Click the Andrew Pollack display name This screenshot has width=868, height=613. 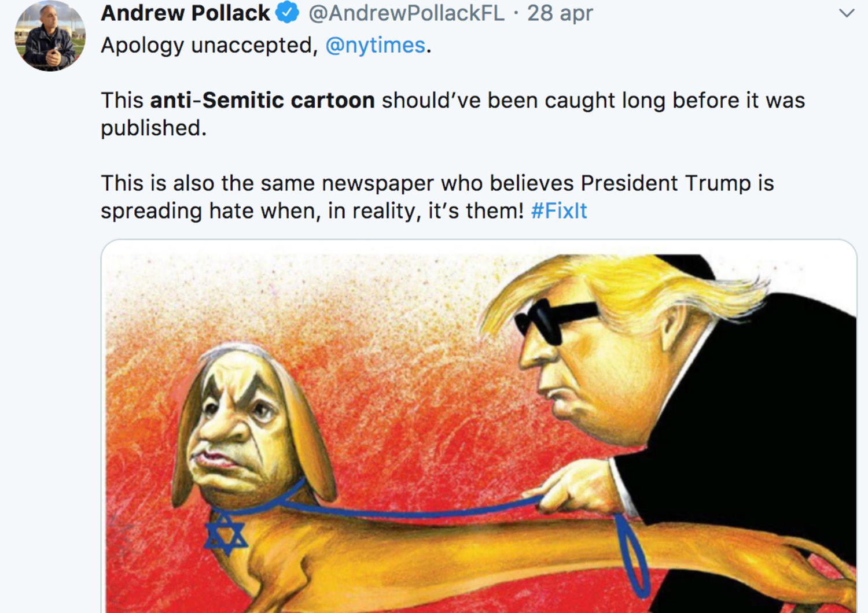point(185,13)
